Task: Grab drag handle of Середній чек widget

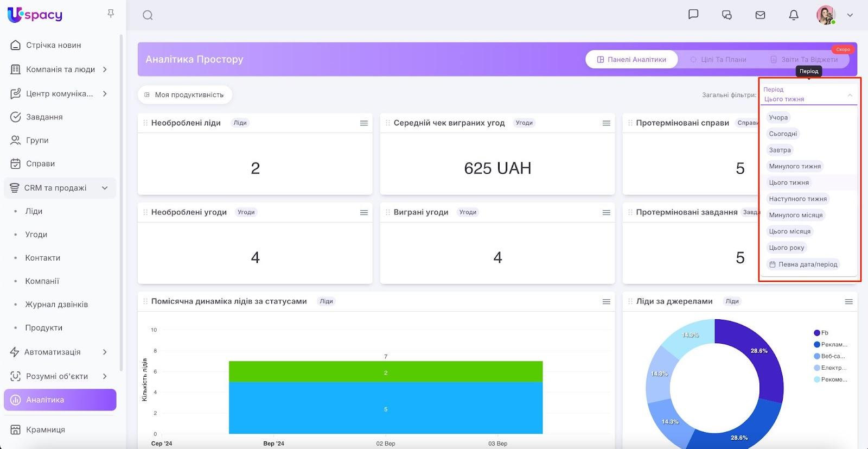Action: (388, 123)
